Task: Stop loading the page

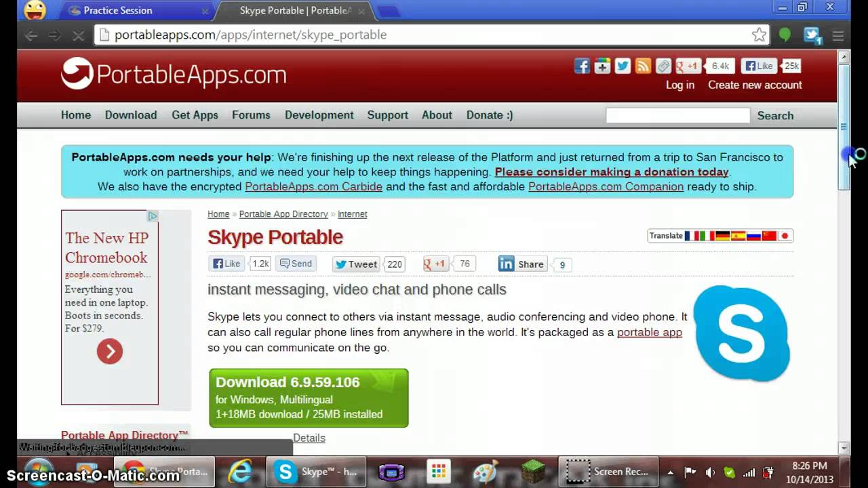Action: click(78, 35)
